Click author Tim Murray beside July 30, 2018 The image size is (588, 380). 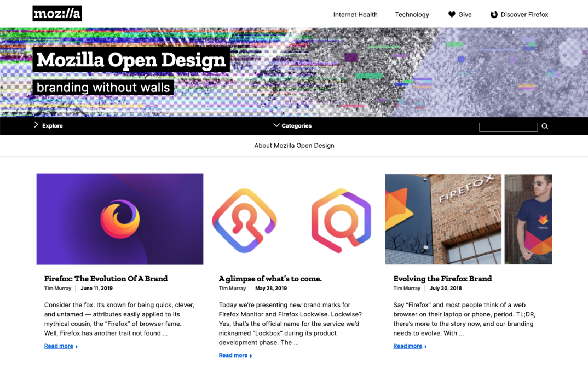click(x=406, y=289)
